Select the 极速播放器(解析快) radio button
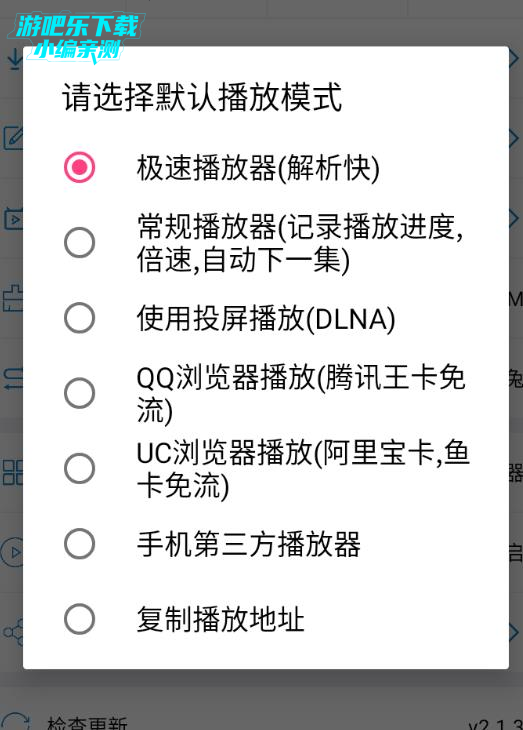523x730 pixels. click(x=80, y=167)
